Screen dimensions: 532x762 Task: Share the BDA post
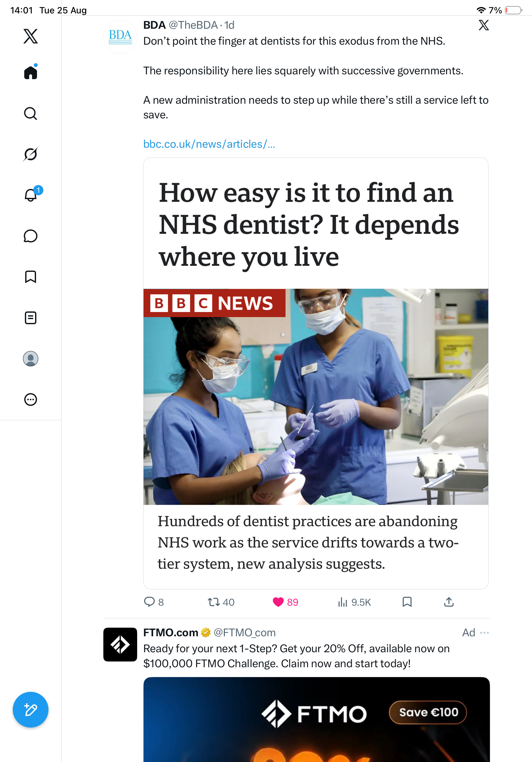[x=449, y=602]
